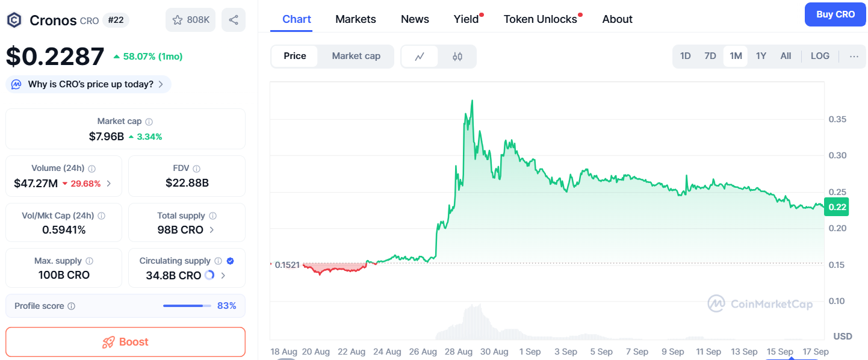Click the Profile score progress bar

[187, 306]
